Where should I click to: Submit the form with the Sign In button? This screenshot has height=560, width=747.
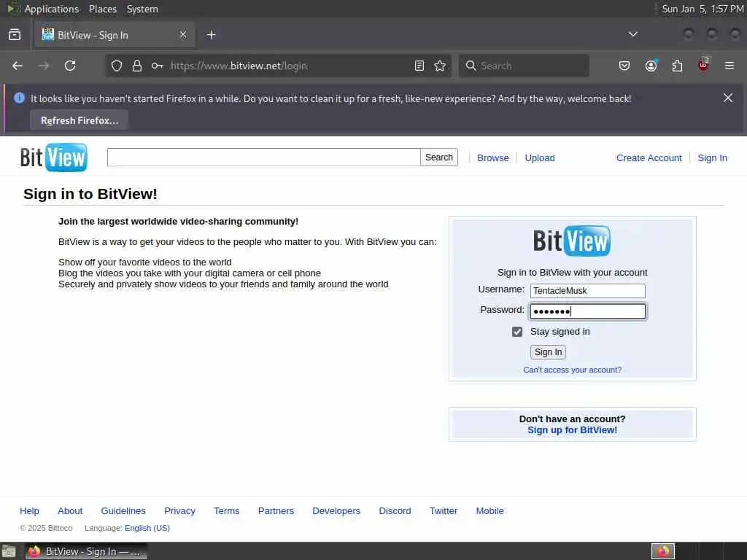click(548, 352)
